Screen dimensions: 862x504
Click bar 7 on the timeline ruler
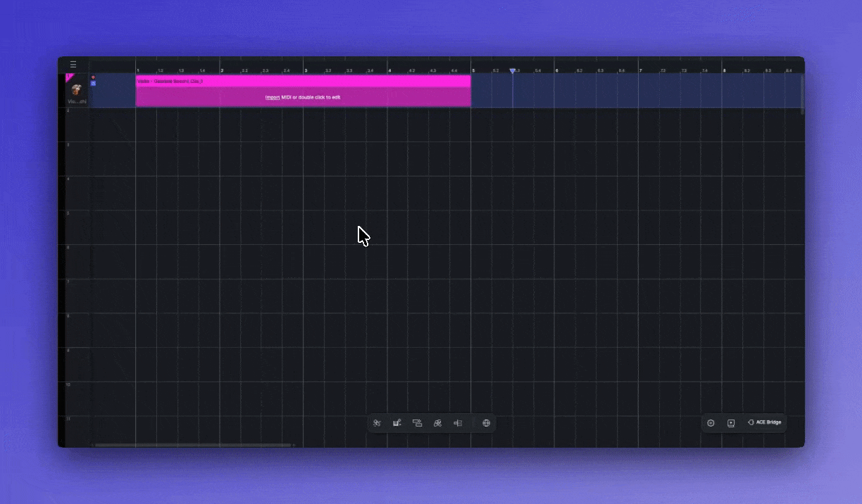(640, 70)
